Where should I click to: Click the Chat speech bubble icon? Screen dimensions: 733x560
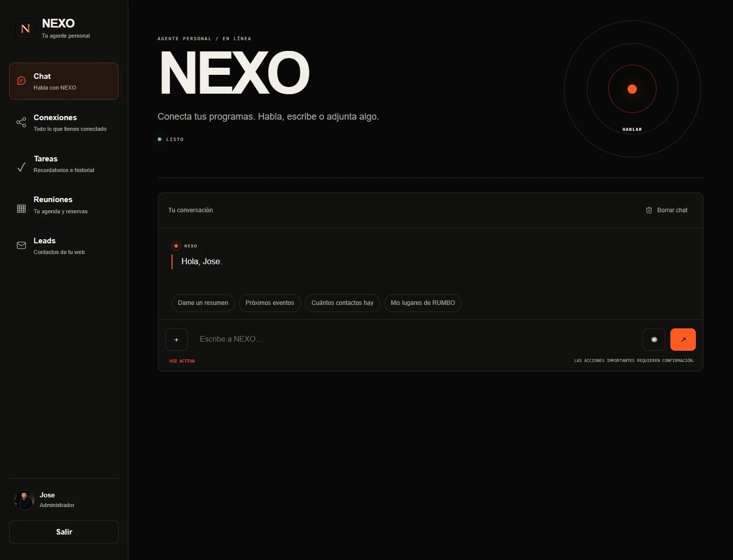(x=21, y=81)
